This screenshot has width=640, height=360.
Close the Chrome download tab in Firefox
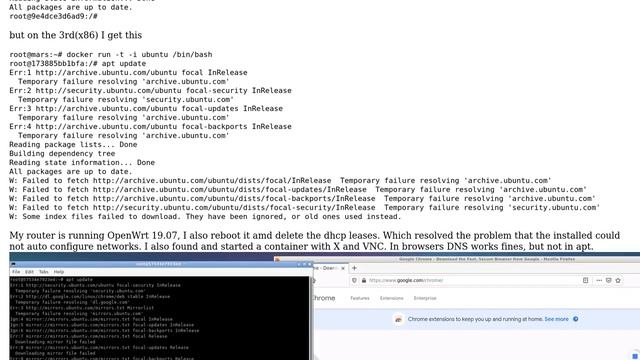pyautogui.click(x=343, y=268)
